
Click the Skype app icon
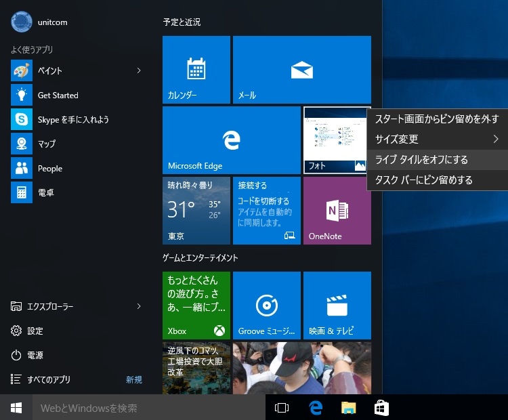click(22, 119)
